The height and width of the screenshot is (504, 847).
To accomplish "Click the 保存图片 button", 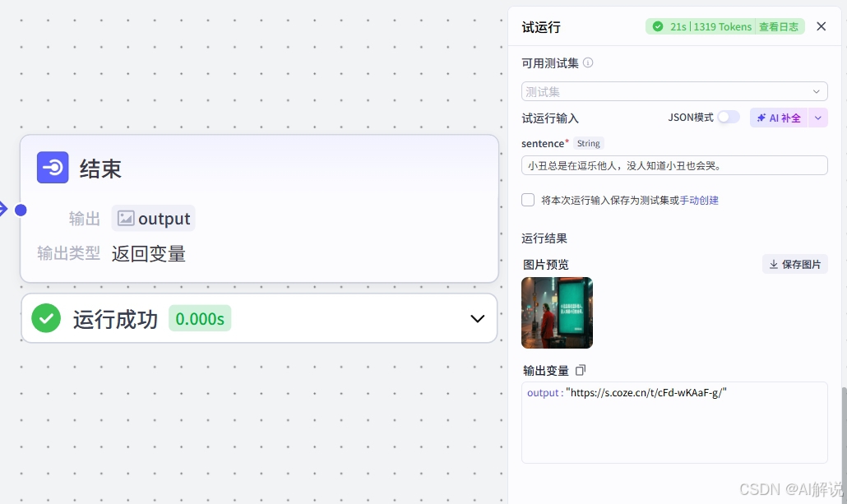I will pyautogui.click(x=794, y=264).
